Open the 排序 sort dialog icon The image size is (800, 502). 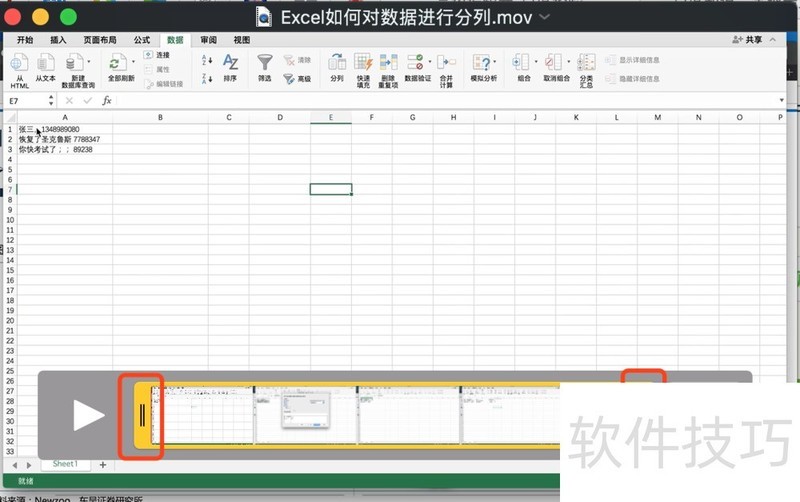click(230, 63)
